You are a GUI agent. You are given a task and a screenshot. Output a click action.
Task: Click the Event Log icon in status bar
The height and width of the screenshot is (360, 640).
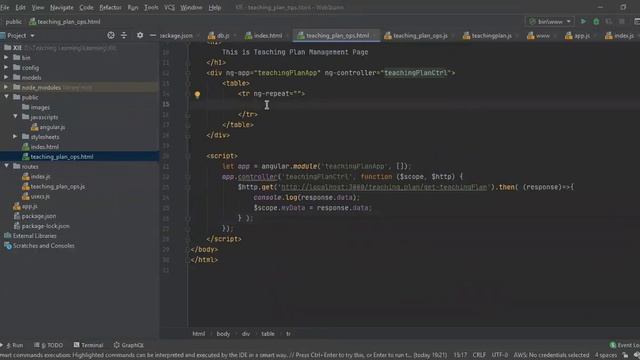click(x=613, y=345)
